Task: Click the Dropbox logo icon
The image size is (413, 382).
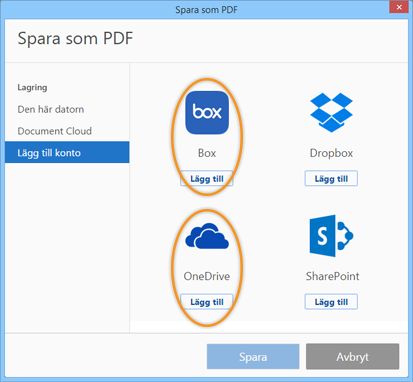Action: coord(331,113)
